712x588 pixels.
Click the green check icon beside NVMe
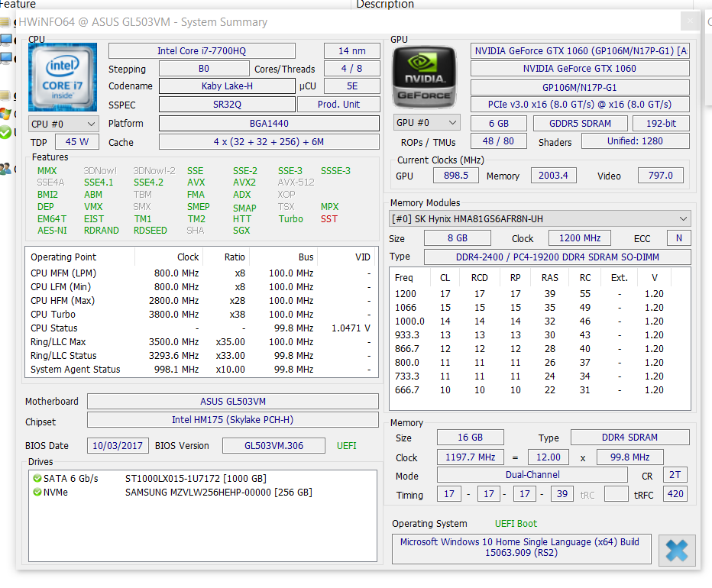tap(37, 493)
